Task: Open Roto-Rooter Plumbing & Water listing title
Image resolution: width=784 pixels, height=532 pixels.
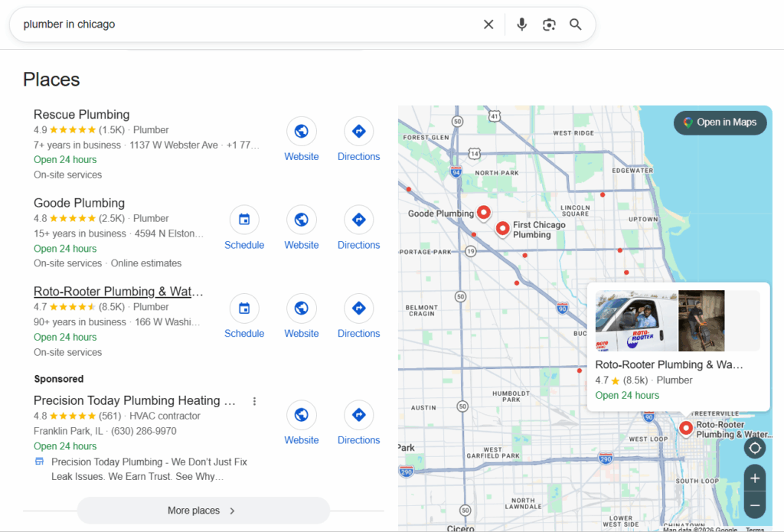Action: click(119, 292)
